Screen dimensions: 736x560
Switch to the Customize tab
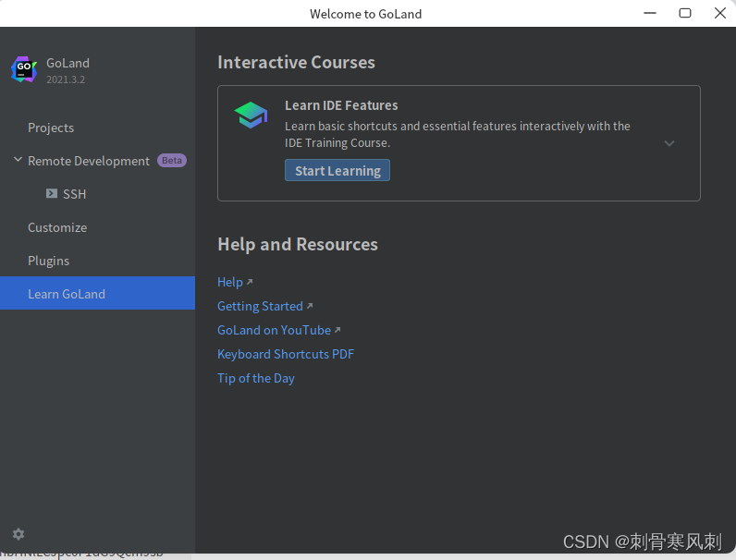tap(57, 227)
